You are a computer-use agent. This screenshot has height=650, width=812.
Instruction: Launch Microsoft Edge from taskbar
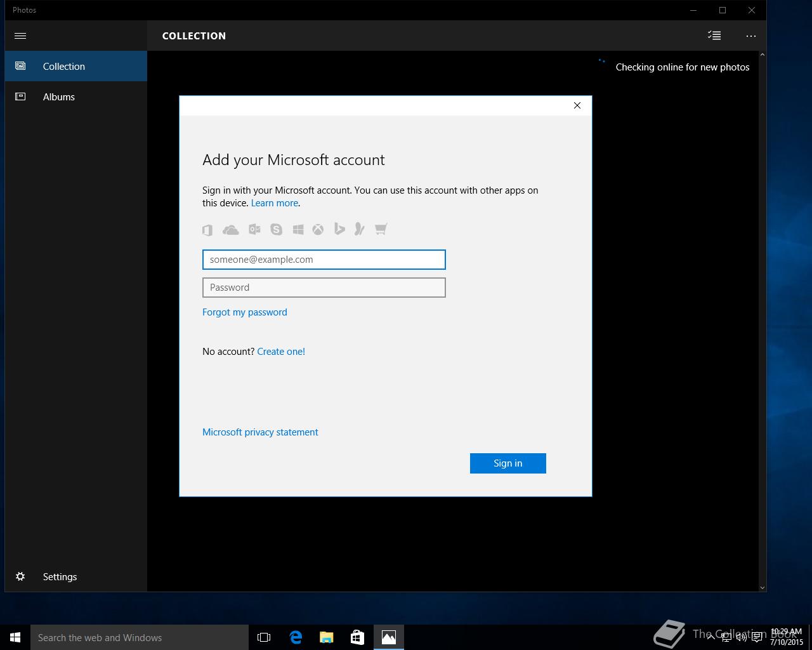click(x=296, y=637)
